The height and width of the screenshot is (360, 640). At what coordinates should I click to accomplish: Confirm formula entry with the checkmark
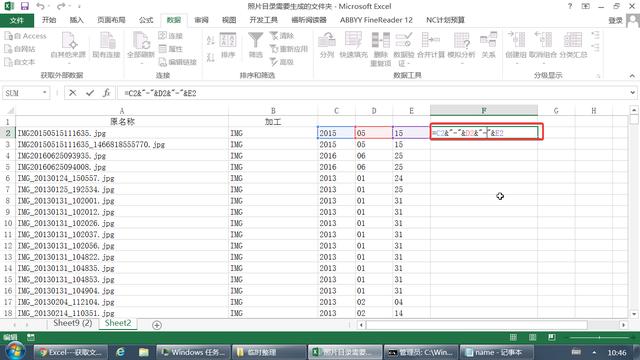pyautogui.click(x=90, y=93)
